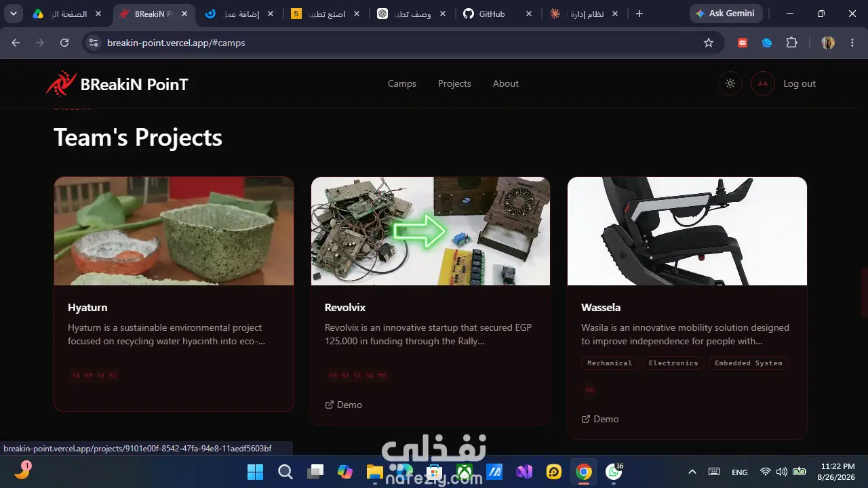Open the Wassela Demo link

pos(600,419)
